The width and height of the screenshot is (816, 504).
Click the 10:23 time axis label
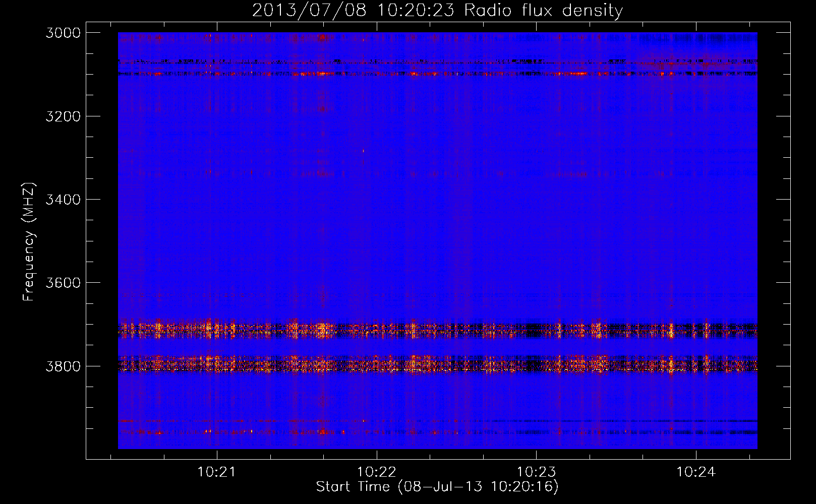536,472
